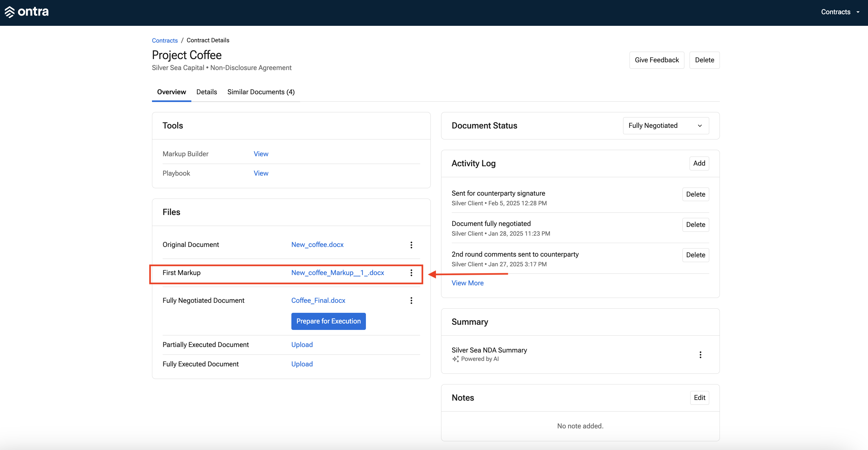Image resolution: width=868 pixels, height=450 pixels.
Task: Select the Overview tab
Action: pyautogui.click(x=172, y=92)
